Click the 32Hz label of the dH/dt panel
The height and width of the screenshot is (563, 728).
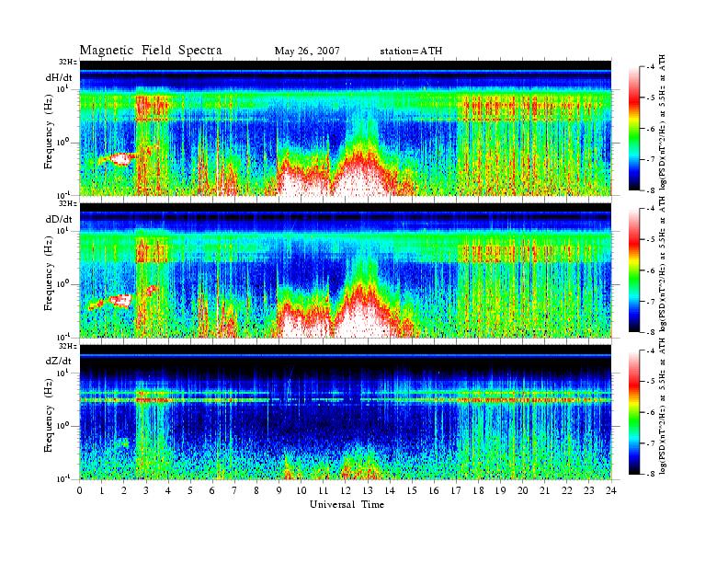[67, 62]
